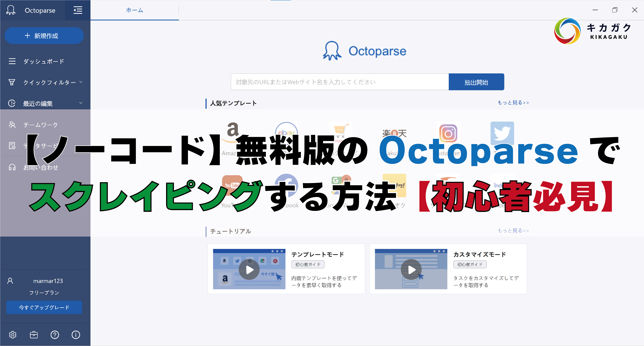Click the headset contact icon

[x=12, y=167]
